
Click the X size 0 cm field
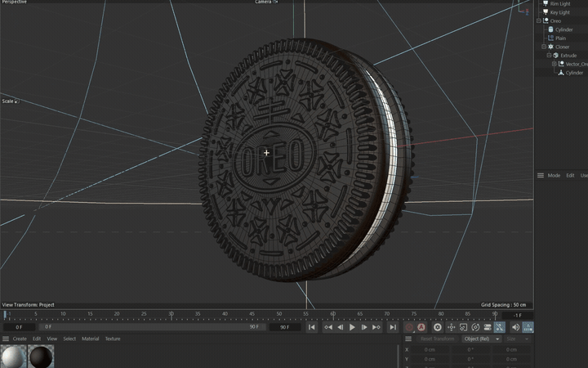pyautogui.click(x=511, y=350)
